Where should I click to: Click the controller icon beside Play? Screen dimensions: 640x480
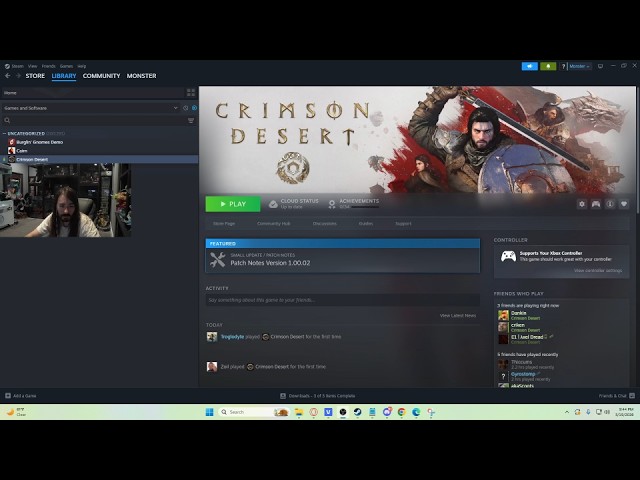(596, 204)
